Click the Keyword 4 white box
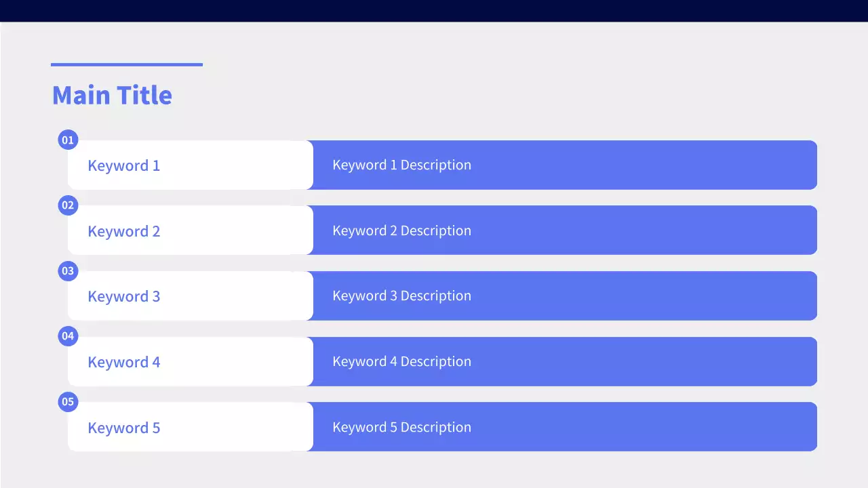The width and height of the screenshot is (868, 488). [190, 362]
